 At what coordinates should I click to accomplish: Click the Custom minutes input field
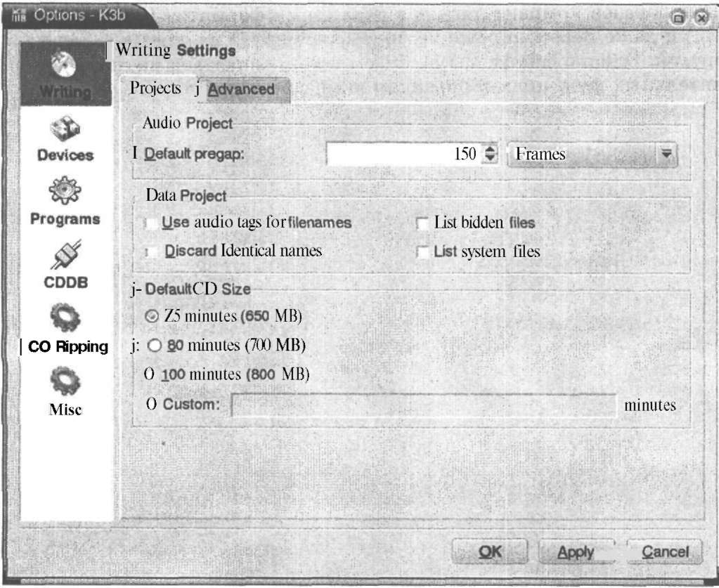(x=423, y=405)
